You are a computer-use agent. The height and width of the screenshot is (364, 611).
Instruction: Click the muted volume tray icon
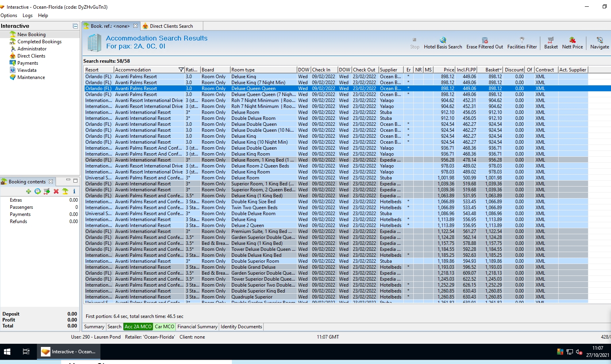click(x=579, y=352)
